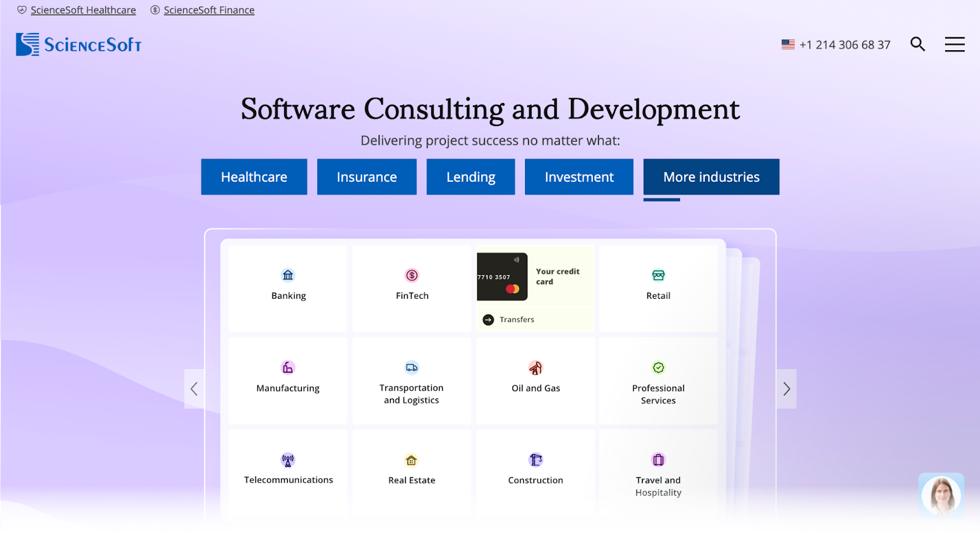Click the Retail storefront icon
The image size is (980, 535).
click(658, 275)
